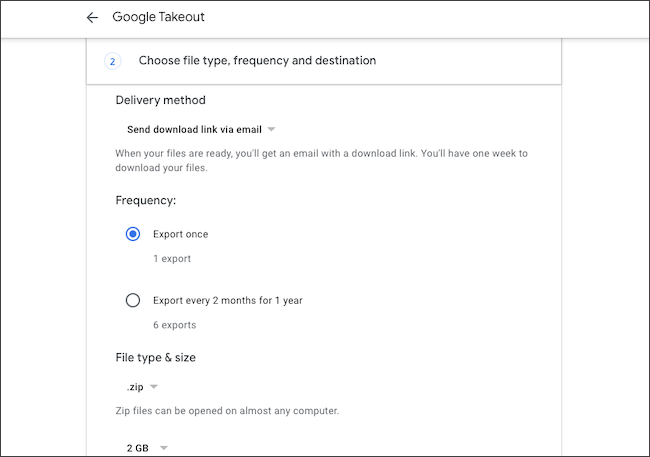This screenshot has width=650, height=457.
Task: Open the "Send download link via email" dropdown
Action: pos(193,129)
